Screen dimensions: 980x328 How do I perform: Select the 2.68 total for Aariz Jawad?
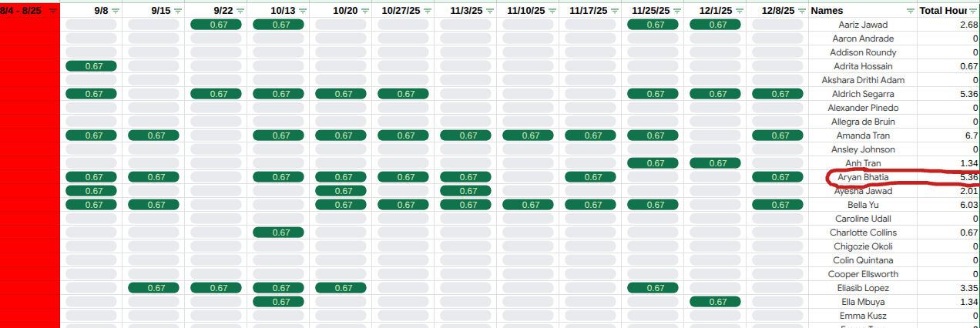coord(949,25)
